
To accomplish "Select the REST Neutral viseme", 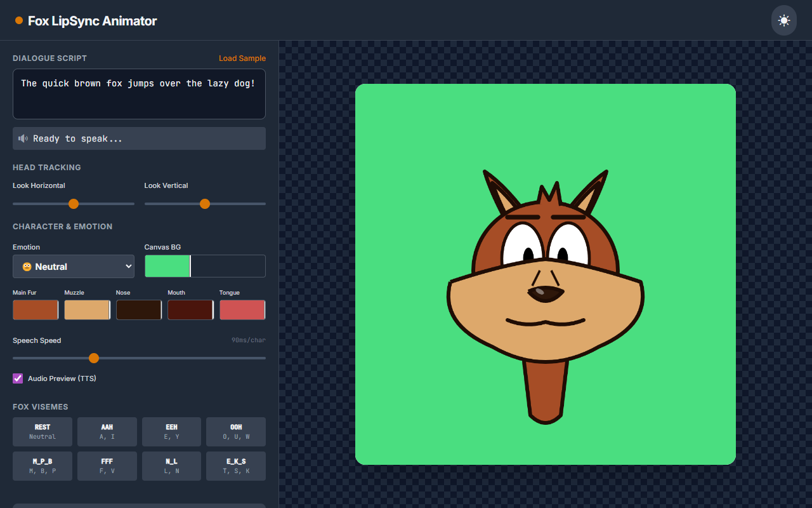I will pos(42,432).
